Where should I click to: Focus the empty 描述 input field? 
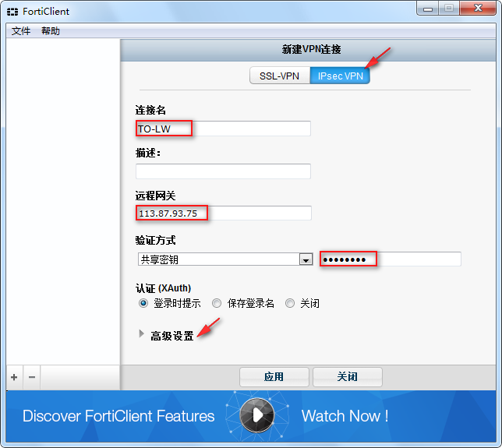pyautogui.click(x=223, y=171)
